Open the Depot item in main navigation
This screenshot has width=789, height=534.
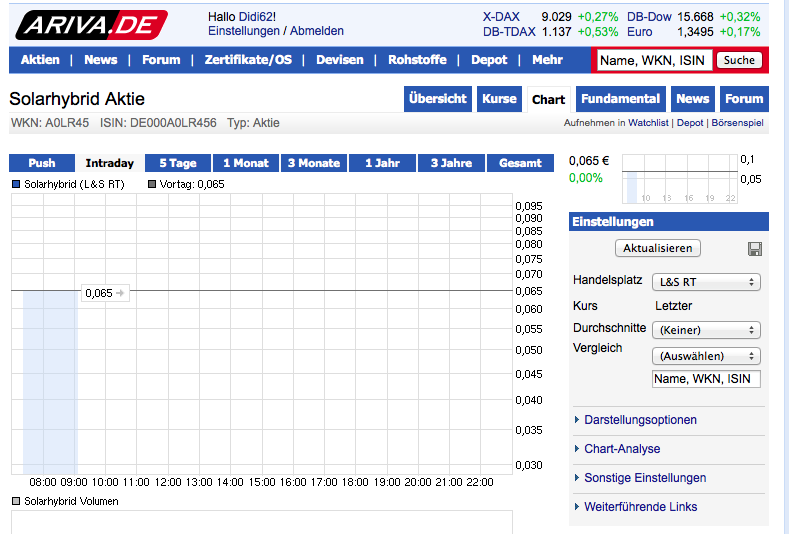coord(489,60)
